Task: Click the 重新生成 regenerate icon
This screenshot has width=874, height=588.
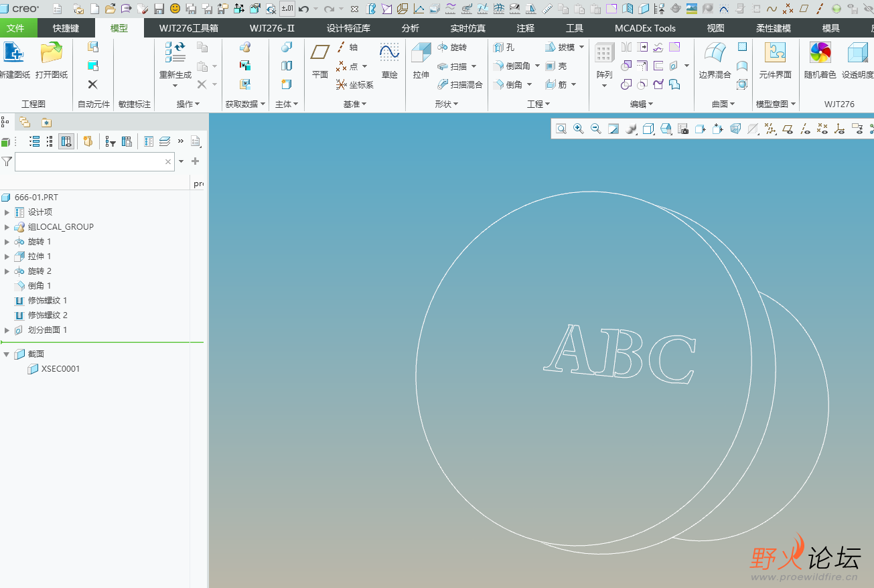Action: (x=175, y=62)
